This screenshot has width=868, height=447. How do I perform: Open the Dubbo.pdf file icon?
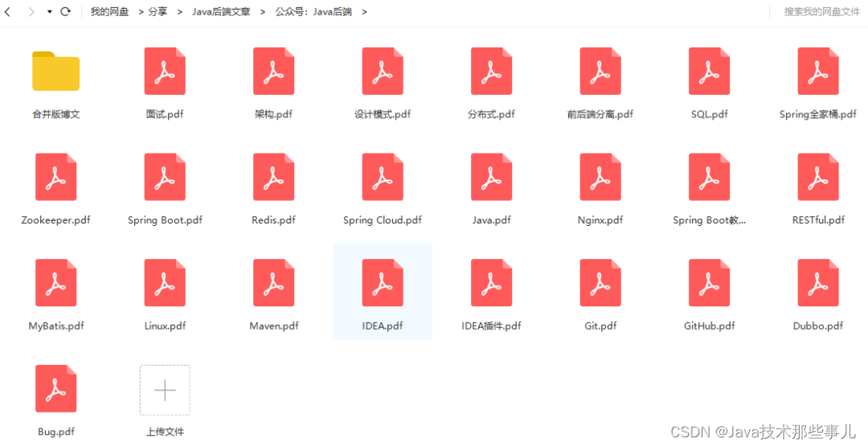[x=818, y=282]
